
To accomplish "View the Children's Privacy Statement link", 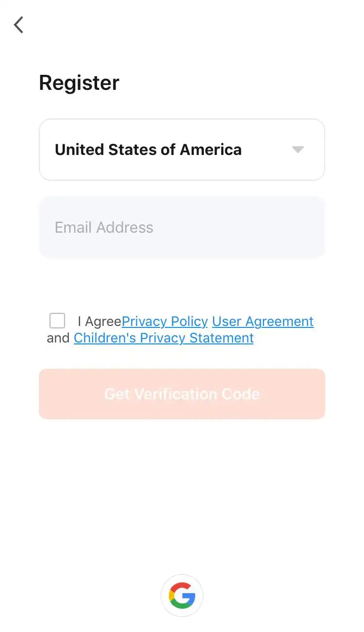I will click(x=164, y=338).
